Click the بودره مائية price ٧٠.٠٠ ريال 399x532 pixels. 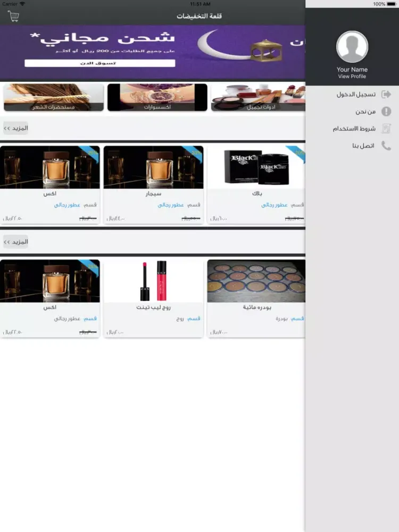(219, 332)
